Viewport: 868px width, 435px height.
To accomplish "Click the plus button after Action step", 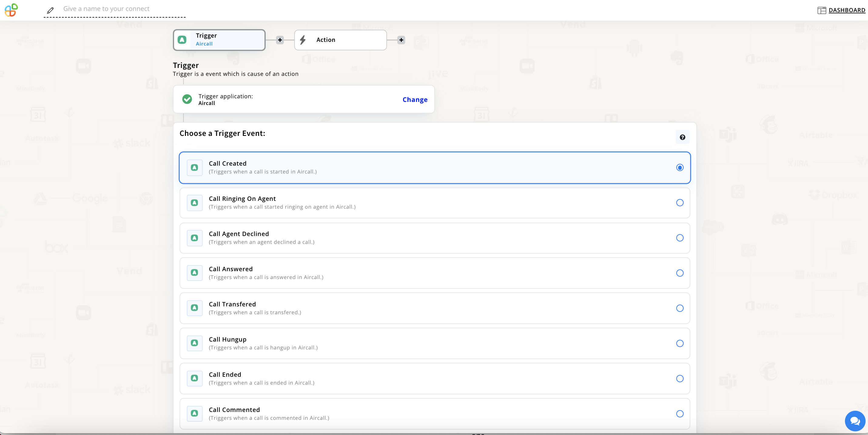I will (401, 40).
